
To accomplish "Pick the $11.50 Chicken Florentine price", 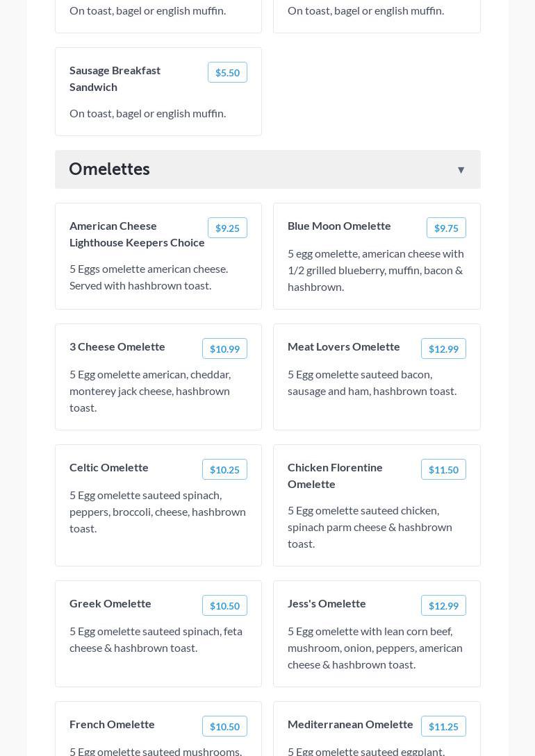I will click(x=443, y=469).
